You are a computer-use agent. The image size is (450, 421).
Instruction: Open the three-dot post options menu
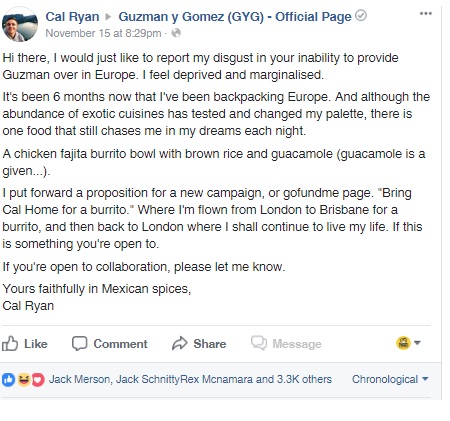[x=426, y=14]
